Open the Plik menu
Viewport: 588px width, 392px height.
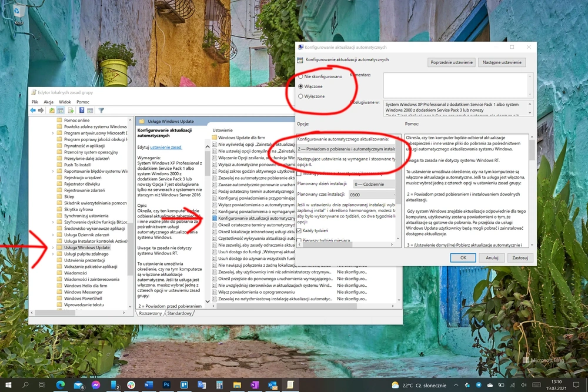pyautogui.click(x=35, y=102)
